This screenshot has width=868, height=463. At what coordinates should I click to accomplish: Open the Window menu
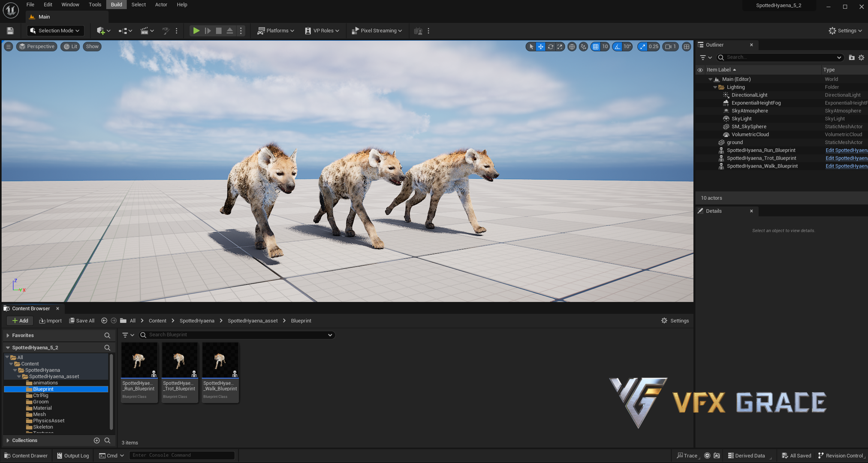70,5
